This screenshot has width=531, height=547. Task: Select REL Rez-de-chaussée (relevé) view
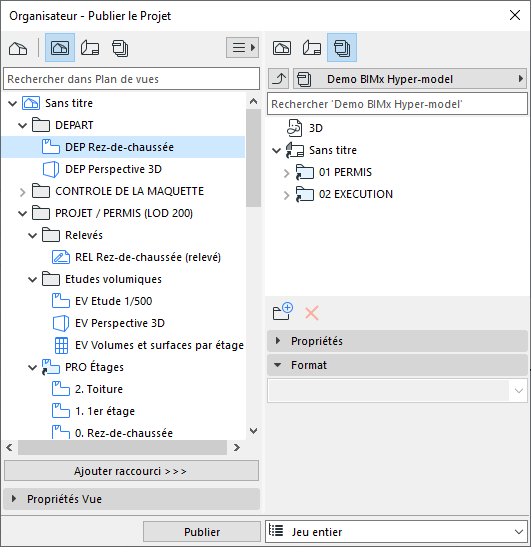pyautogui.click(x=148, y=257)
